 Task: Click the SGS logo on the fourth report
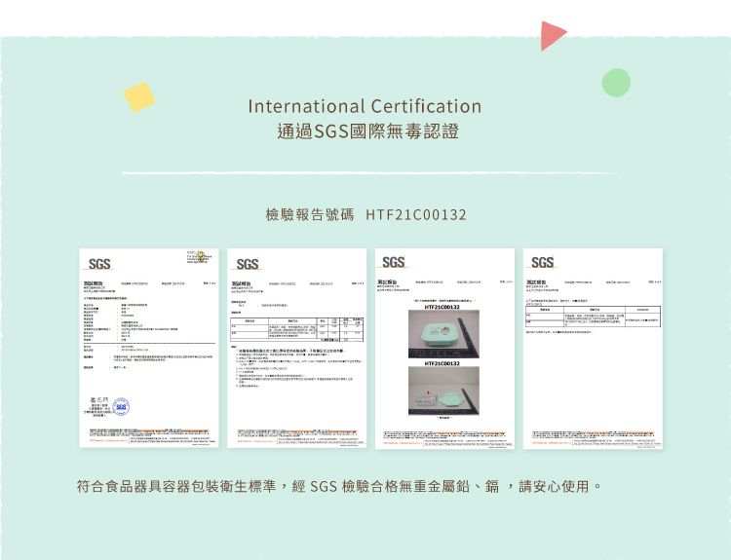coord(542,262)
